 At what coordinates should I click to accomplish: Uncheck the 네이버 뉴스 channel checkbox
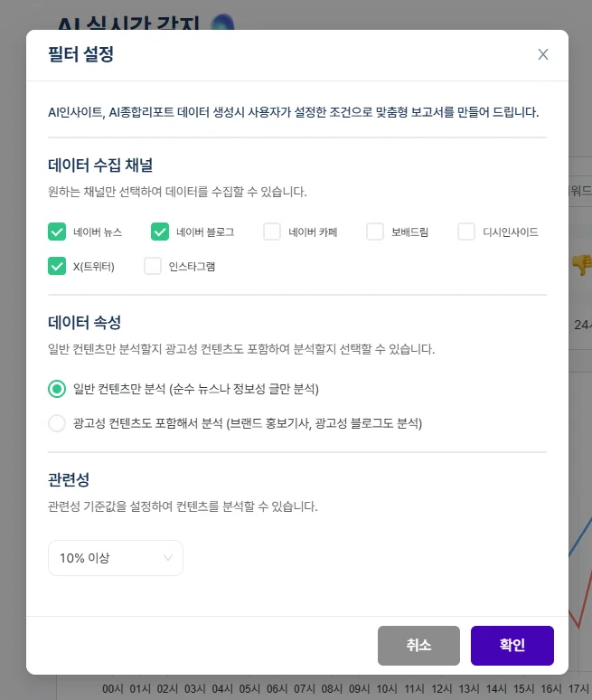coord(57,232)
